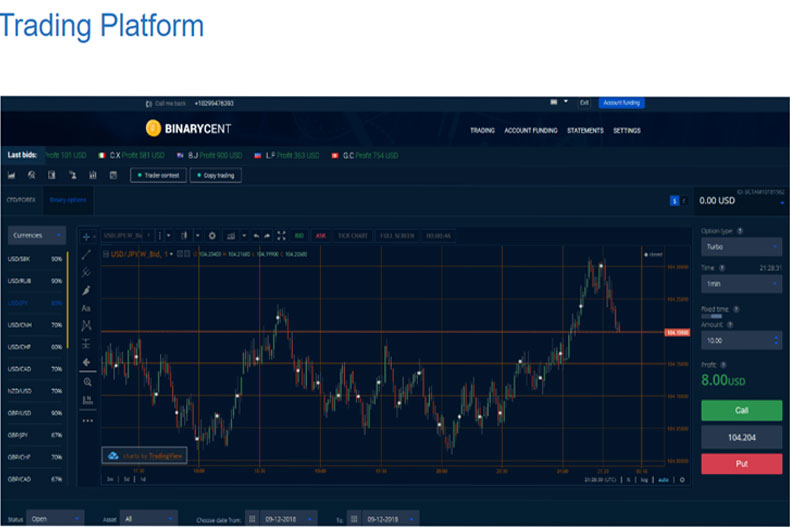This screenshot has height=527, width=790.
Task: Open the Option type Turbo dropdown
Action: pos(741,247)
